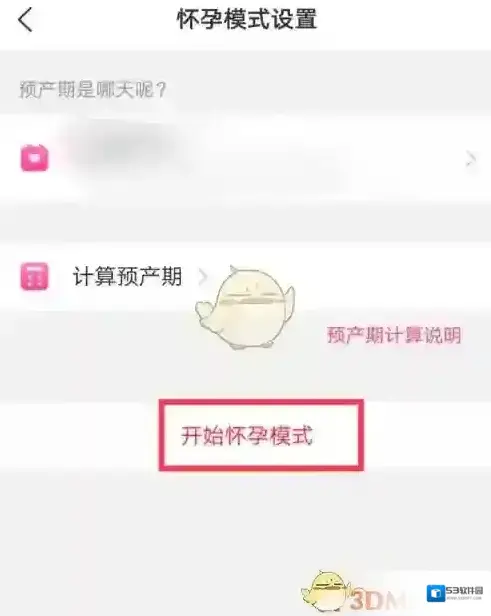Open the 预产期计算说明 link
This screenshot has width=491, height=616.
pyautogui.click(x=394, y=335)
